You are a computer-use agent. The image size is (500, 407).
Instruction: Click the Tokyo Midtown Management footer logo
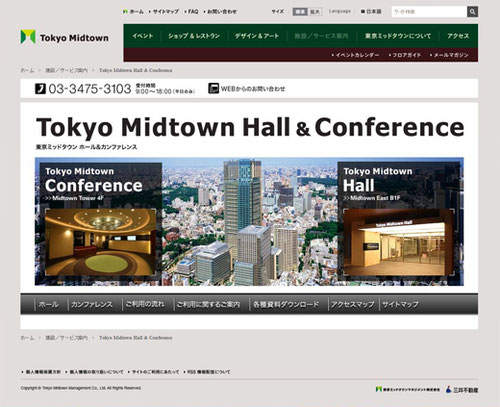click(408, 389)
